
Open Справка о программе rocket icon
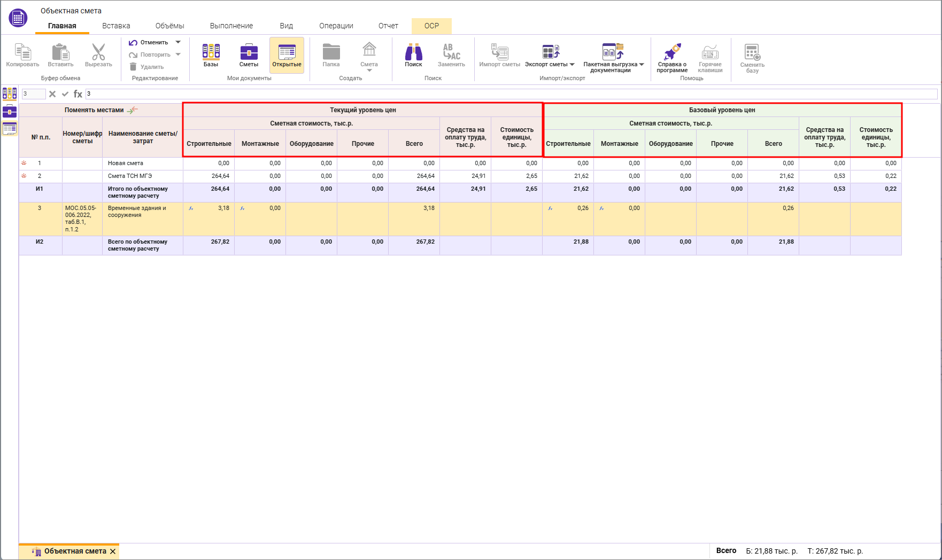(672, 52)
